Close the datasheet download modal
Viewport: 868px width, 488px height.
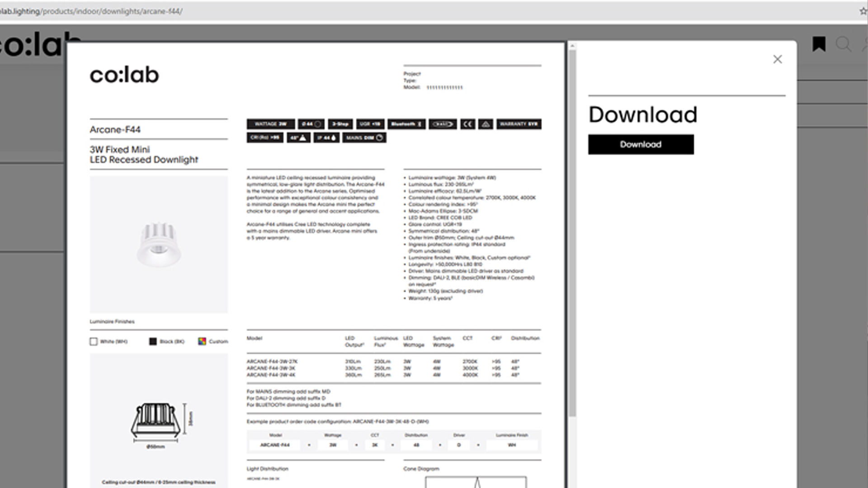tap(778, 59)
